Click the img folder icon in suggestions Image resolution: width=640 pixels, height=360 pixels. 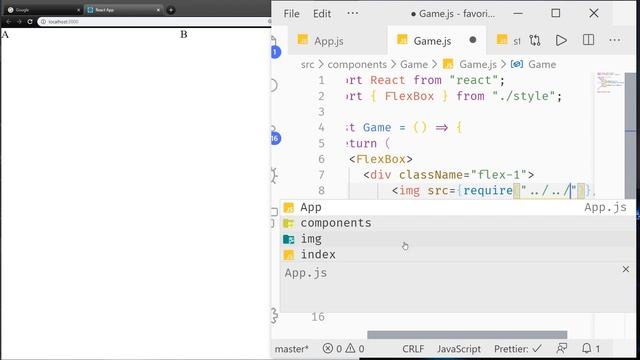[x=289, y=239]
